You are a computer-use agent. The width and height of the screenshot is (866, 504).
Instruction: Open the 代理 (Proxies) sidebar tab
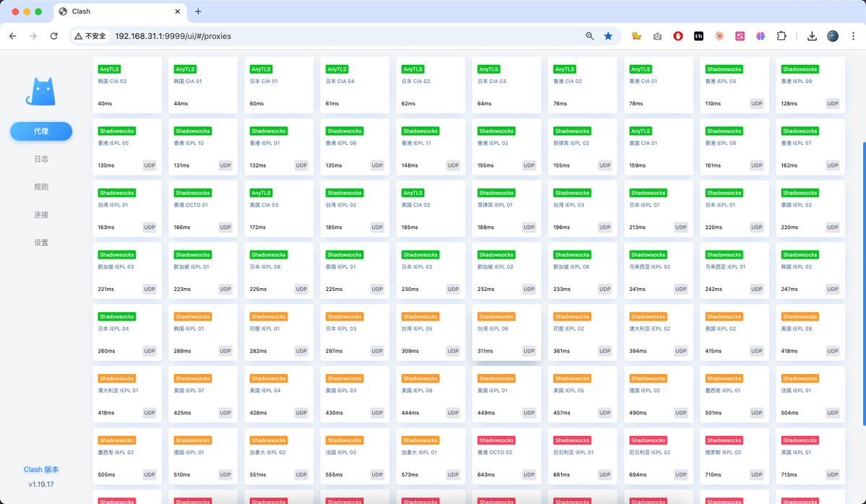tap(41, 131)
